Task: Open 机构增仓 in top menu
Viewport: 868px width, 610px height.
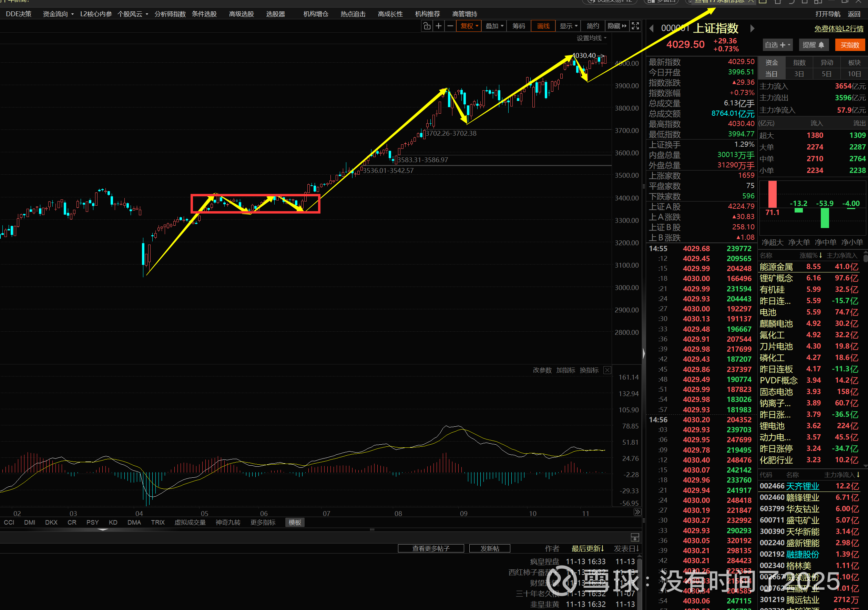Action: [x=316, y=14]
